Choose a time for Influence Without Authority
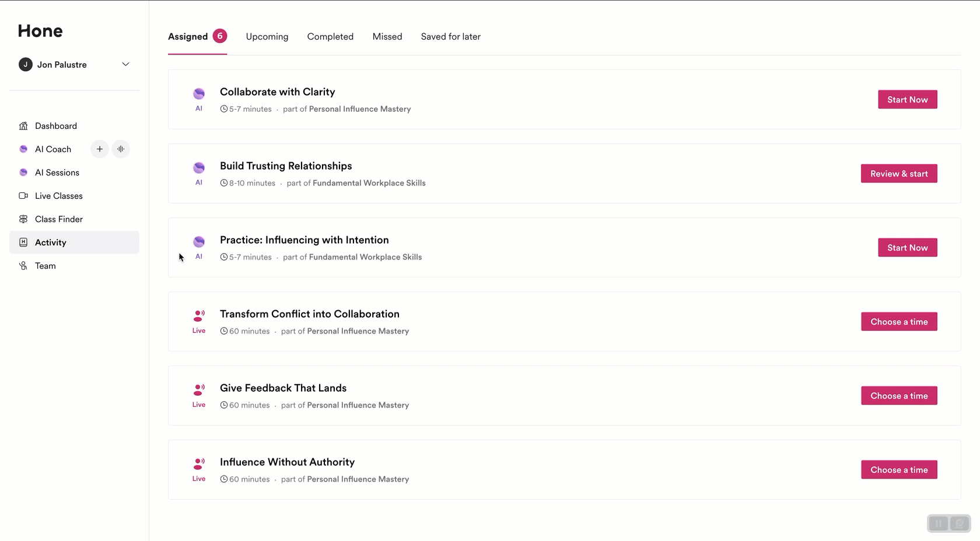980x541 pixels. tap(898, 470)
